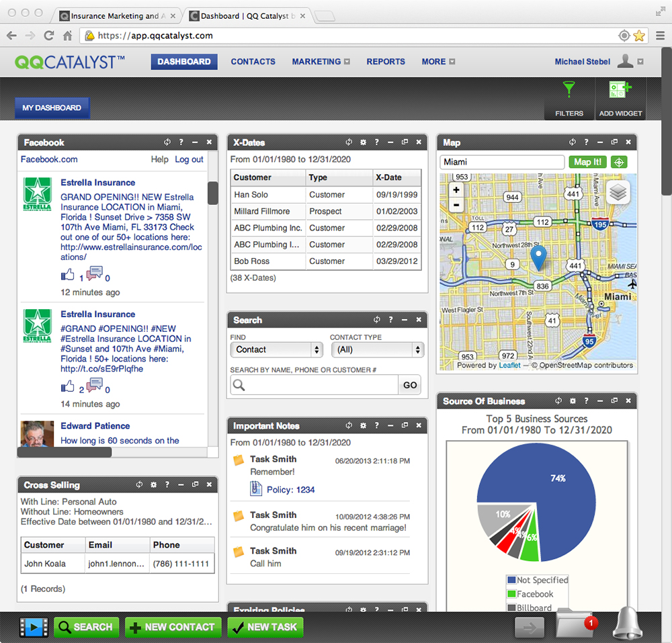672x643 pixels.
Task: Like the 12 minutes ago Estrella post
Action: tap(67, 275)
